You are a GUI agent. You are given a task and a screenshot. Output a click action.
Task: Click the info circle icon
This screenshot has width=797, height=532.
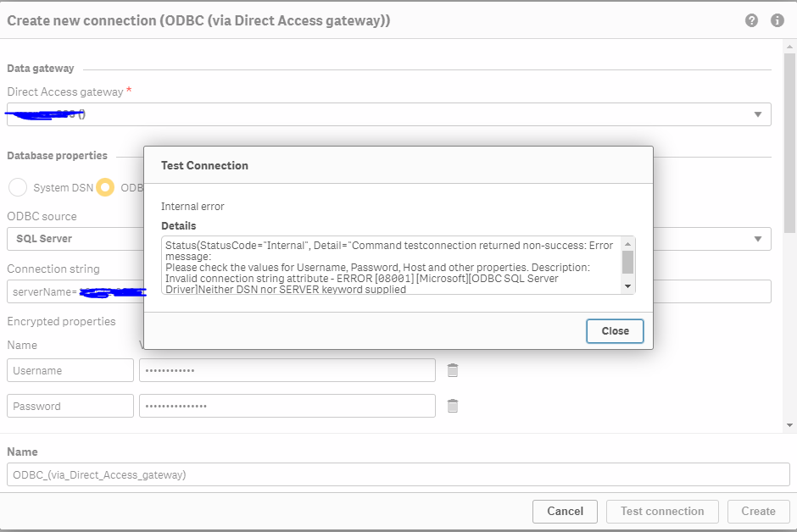[777, 20]
